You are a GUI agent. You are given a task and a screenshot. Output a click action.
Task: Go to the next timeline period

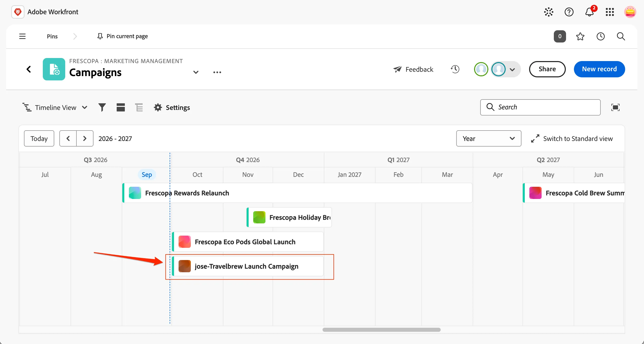tap(85, 138)
